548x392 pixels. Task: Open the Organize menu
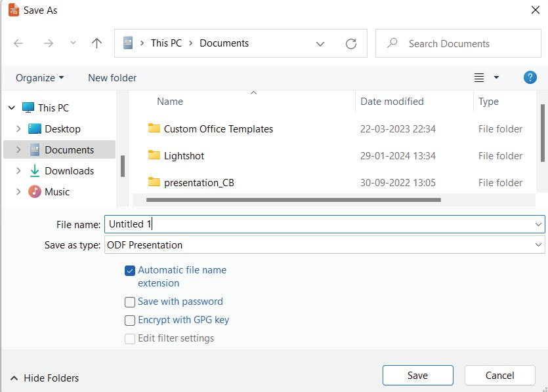click(x=39, y=77)
